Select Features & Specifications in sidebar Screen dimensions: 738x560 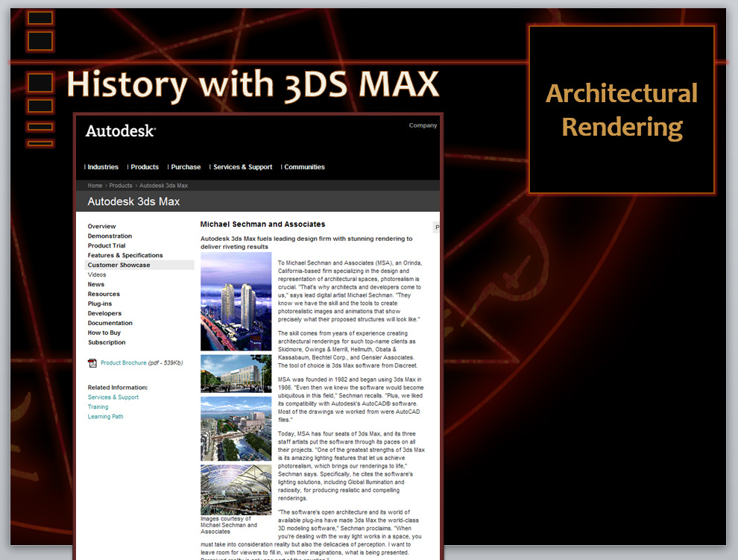tap(124, 255)
